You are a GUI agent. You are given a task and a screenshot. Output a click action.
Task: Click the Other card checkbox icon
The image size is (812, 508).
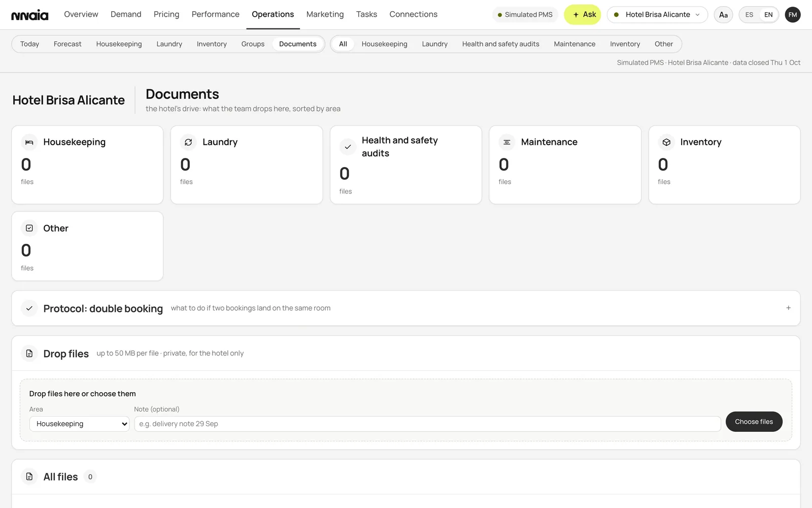29,228
